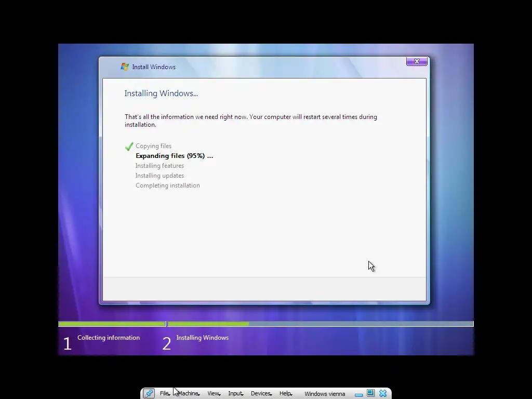532x399 pixels.
Task: Click the 'Collecting information' stage label
Action: pos(109,338)
